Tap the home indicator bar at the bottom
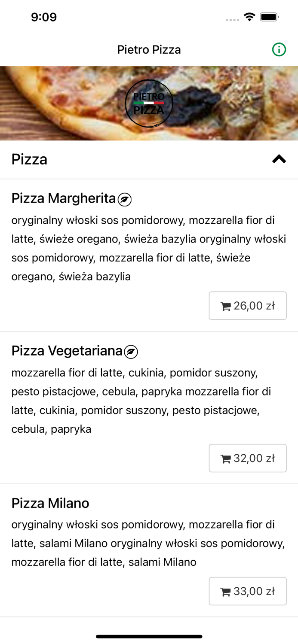 click(x=149, y=637)
